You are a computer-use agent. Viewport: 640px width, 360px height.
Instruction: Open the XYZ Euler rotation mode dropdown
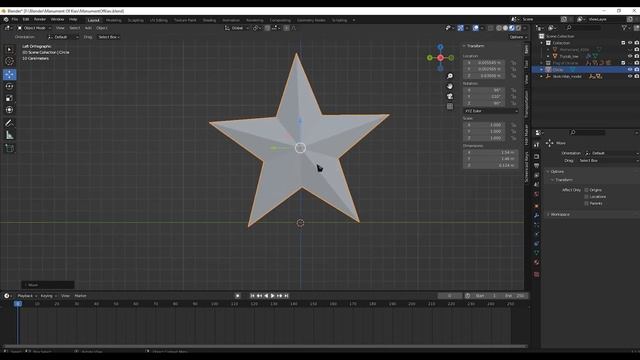491,111
